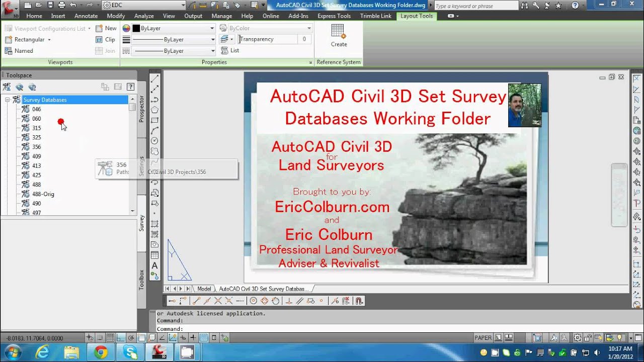This screenshot has height=362, width=644.
Task: Collapse the Survey Databases tree node
Action: pyautogui.click(x=8, y=100)
